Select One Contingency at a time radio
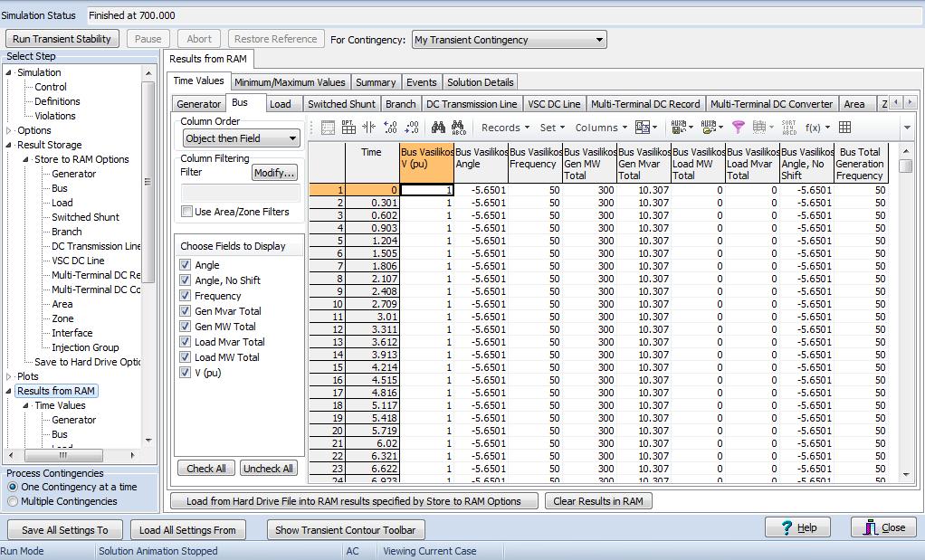The height and width of the screenshot is (560, 925). point(13,487)
